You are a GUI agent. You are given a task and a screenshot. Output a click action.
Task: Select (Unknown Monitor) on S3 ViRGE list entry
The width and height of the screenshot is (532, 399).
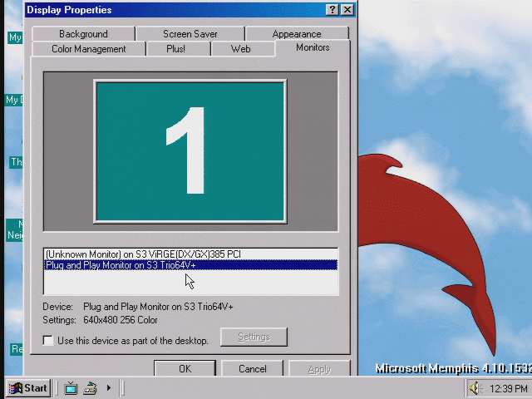pyautogui.click(x=190, y=254)
